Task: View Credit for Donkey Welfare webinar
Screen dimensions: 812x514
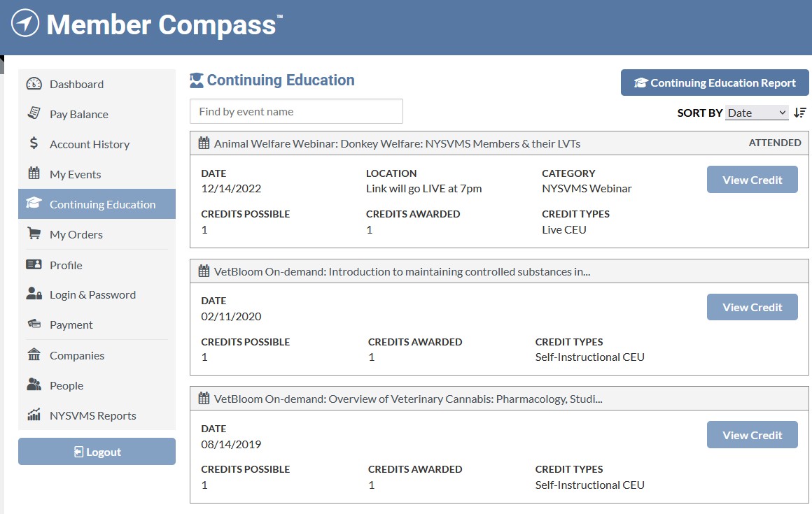Action: tap(752, 180)
